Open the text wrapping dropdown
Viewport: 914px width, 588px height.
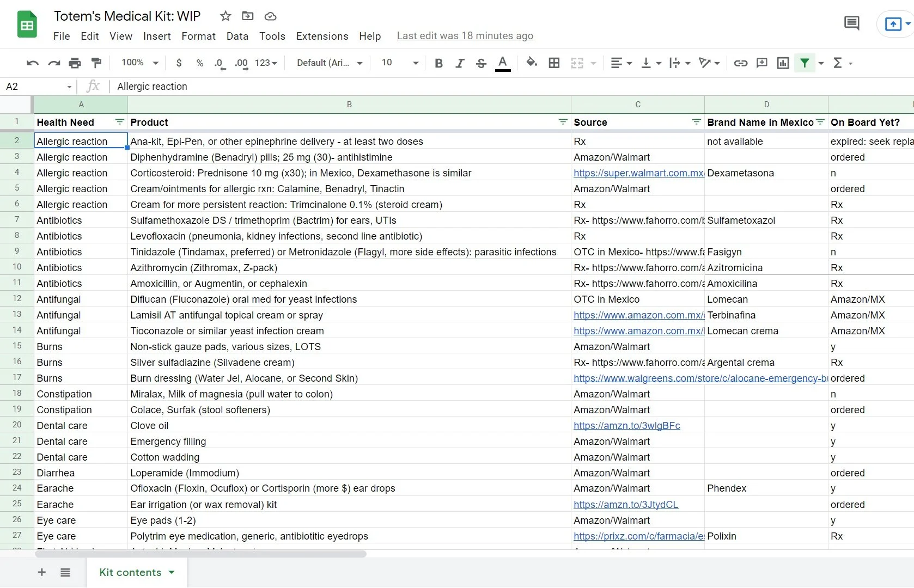tap(679, 63)
